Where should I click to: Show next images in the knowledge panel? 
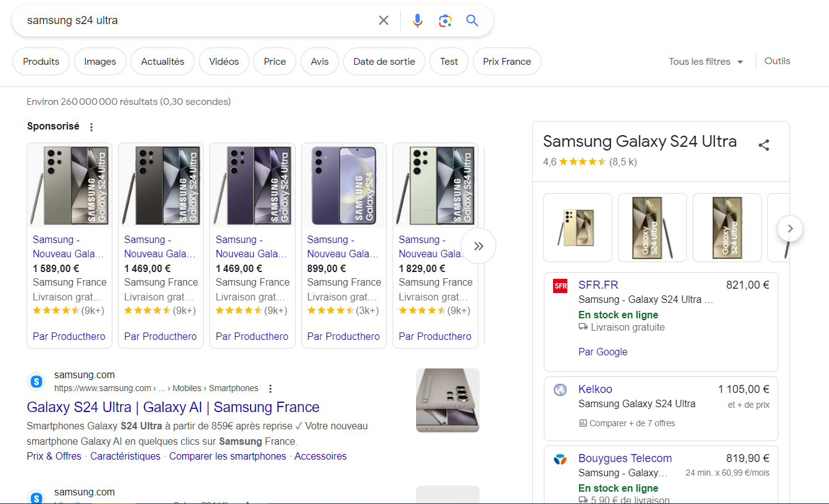click(789, 228)
